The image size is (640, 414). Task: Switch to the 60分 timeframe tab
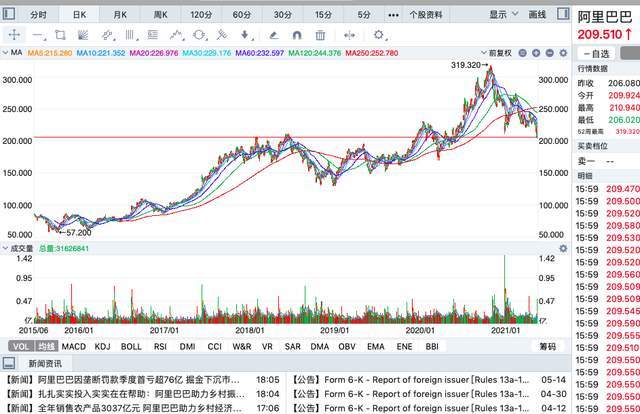point(242,15)
